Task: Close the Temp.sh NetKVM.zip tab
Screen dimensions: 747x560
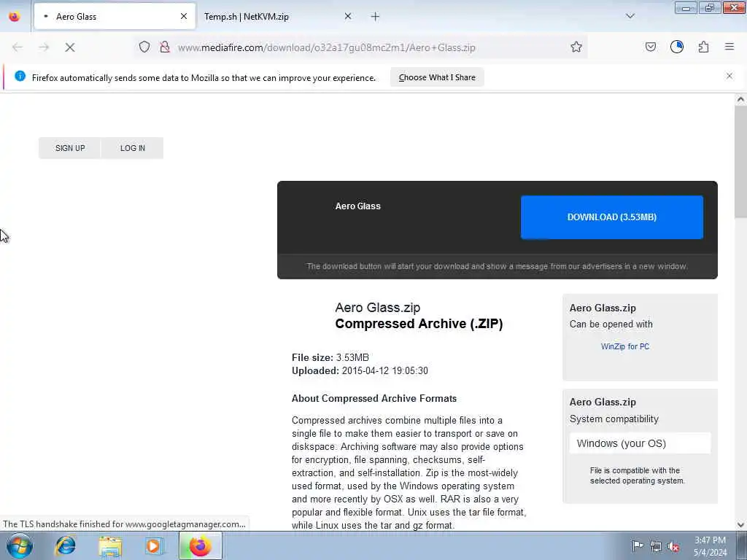Action: point(348,16)
